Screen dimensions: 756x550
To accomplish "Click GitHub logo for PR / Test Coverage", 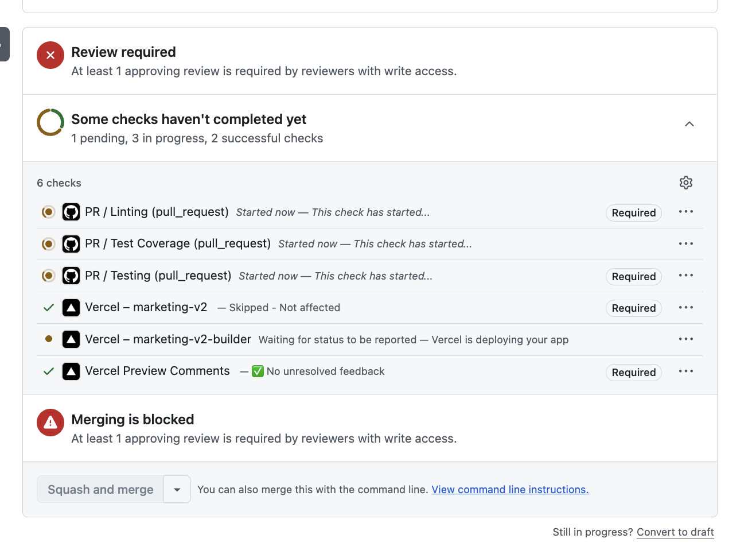I will click(x=71, y=244).
